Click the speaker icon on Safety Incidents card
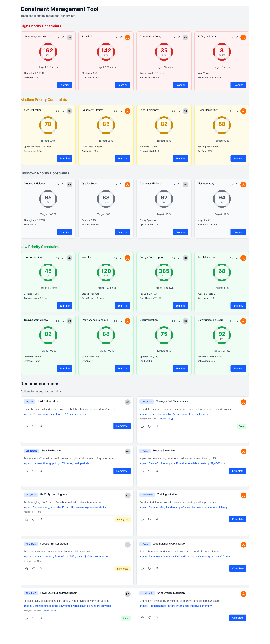 (231, 37)
